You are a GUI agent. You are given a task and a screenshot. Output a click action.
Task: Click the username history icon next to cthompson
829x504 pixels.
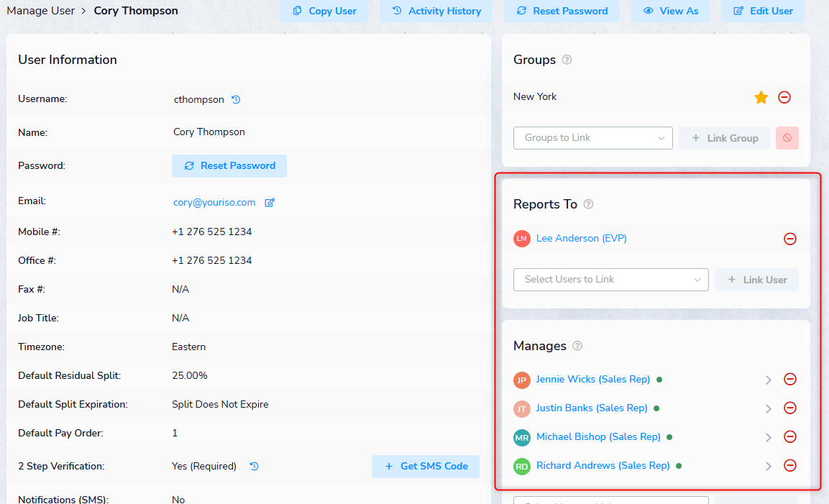[236, 99]
